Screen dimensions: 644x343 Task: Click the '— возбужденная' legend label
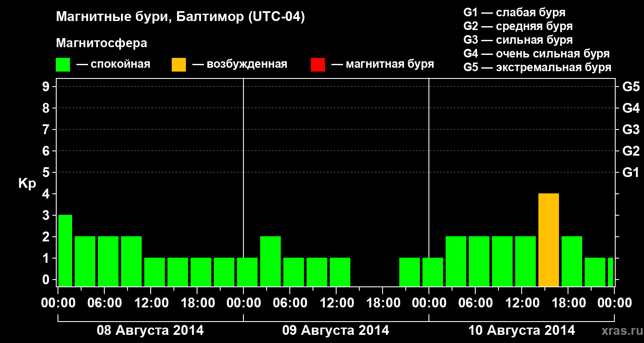click(240, 65)
